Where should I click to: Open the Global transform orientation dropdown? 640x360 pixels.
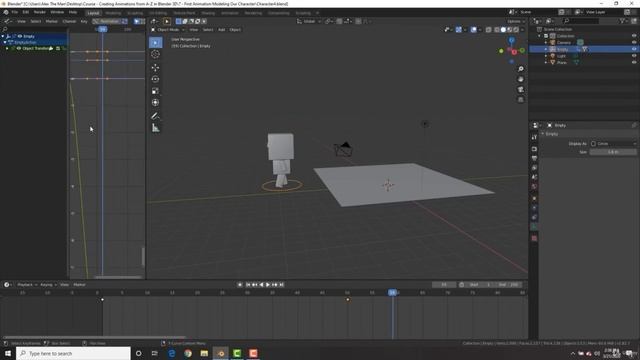309,21
